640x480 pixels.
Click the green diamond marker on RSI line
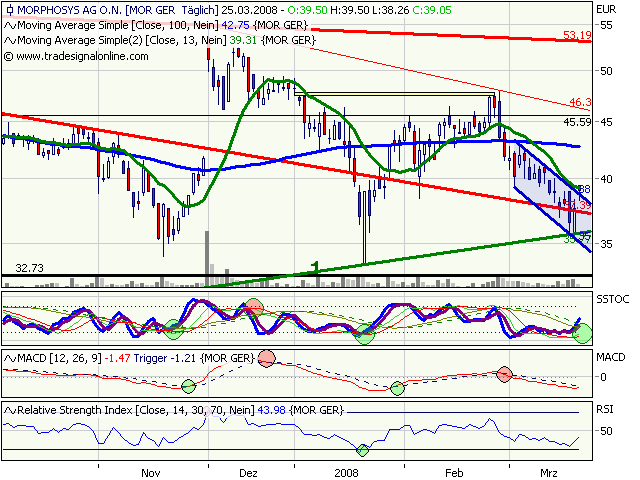pos(362,450)
